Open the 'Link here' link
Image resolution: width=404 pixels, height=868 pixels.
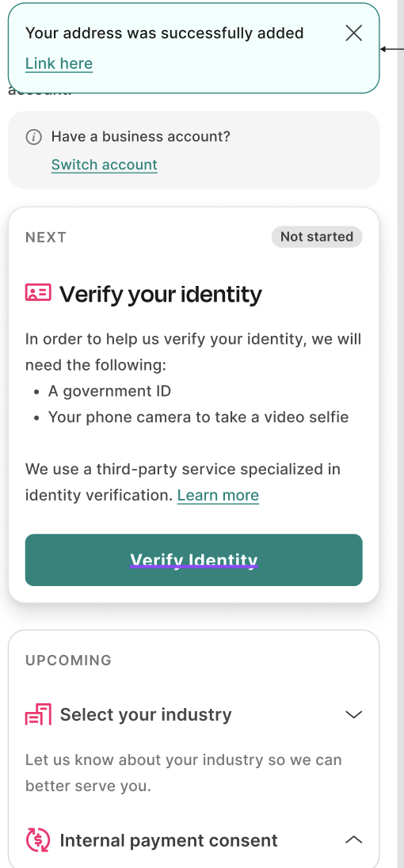coord(59,63)
